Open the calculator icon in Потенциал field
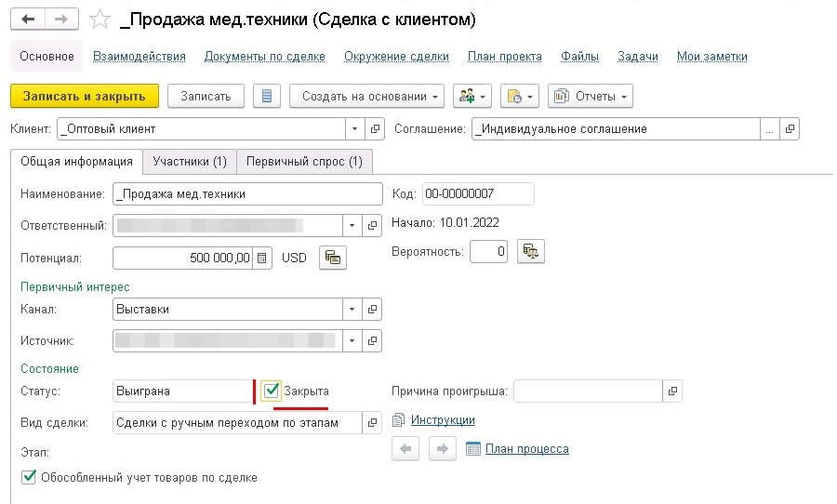 (263, 258)
